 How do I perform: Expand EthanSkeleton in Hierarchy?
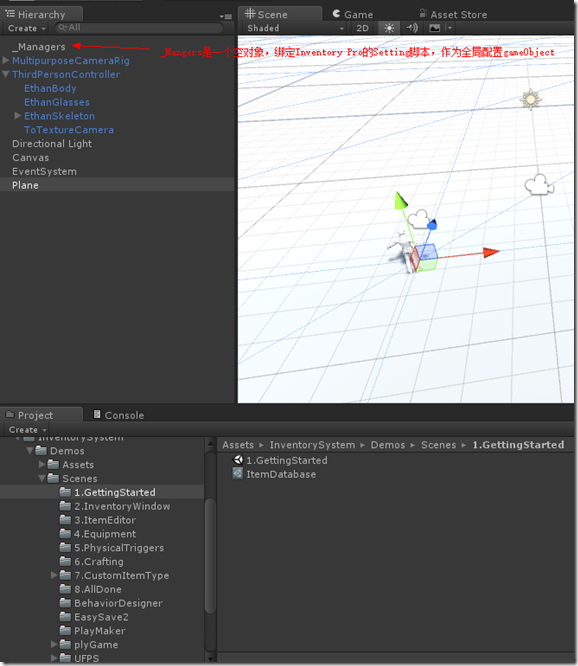[17, 116]
